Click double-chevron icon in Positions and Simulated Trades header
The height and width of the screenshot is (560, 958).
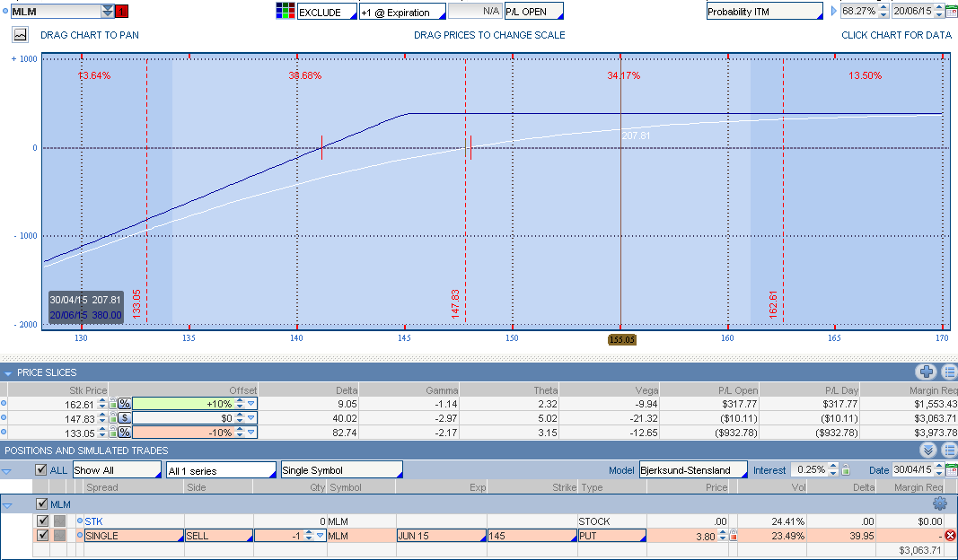pos(927,451)
